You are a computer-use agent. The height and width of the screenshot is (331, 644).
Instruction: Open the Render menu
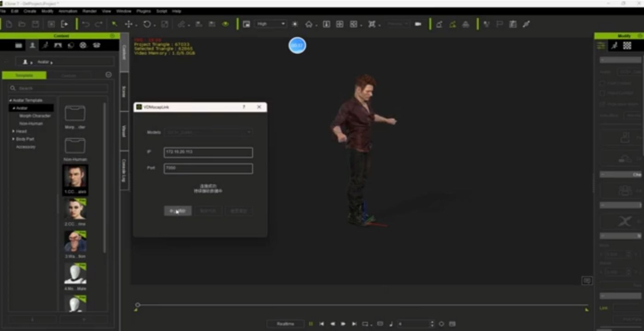point(89,11)
